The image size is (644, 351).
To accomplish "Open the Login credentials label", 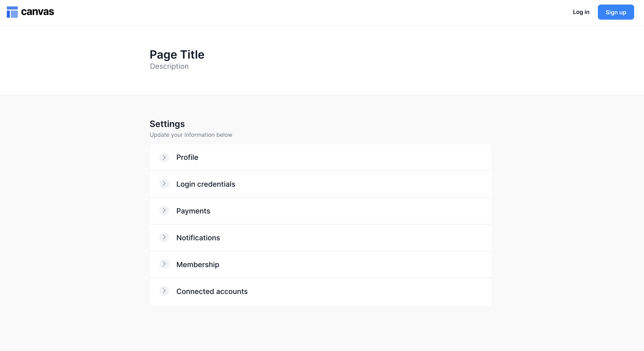I will [x=205, y=184].
